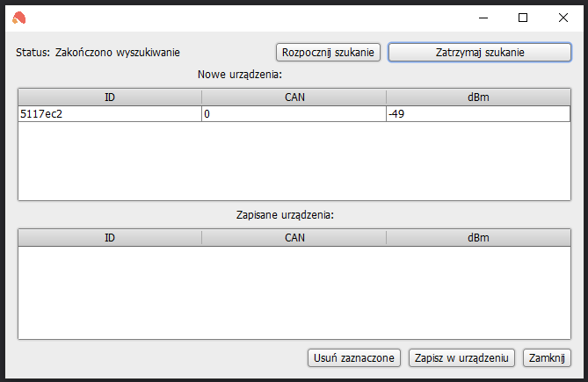
Task: Start search with Rozpocznij szukanie button
Action: pos(328,53)
